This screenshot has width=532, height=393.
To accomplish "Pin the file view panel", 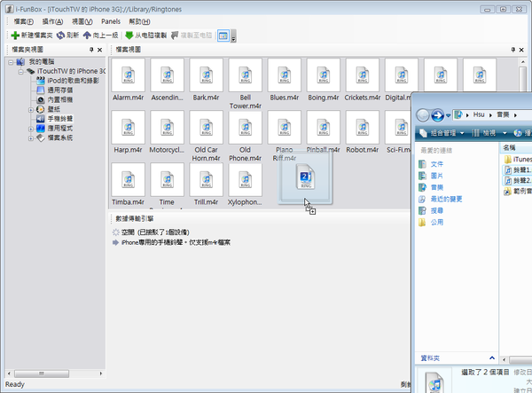I will point(513,50).
